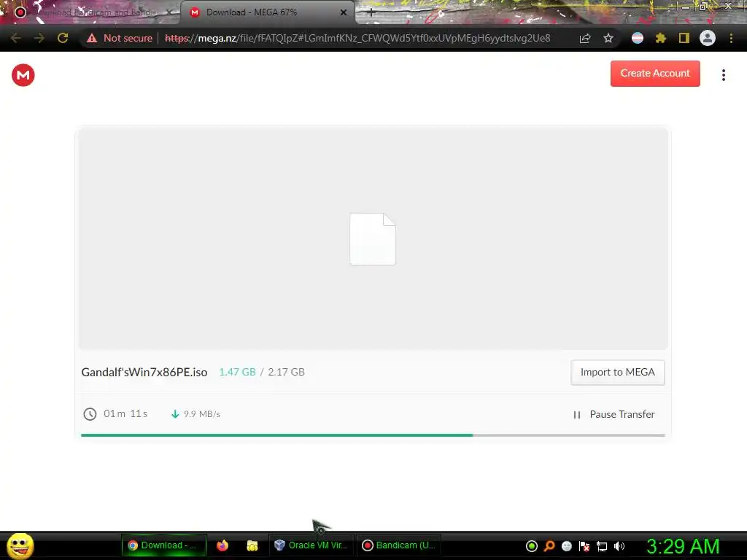Click orange magnifier tray icon
Viewport: 747px width, 560px height.
(x=549, y=546)
